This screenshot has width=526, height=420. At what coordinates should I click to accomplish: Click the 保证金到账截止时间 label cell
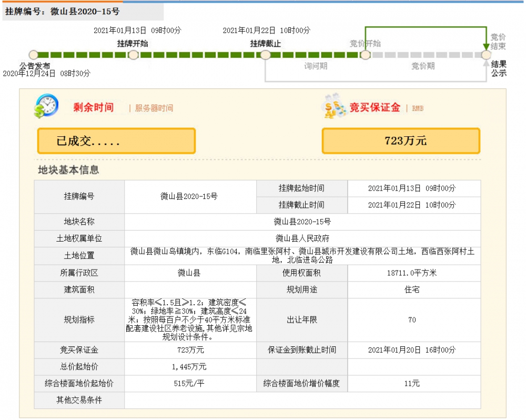[302, 350]
